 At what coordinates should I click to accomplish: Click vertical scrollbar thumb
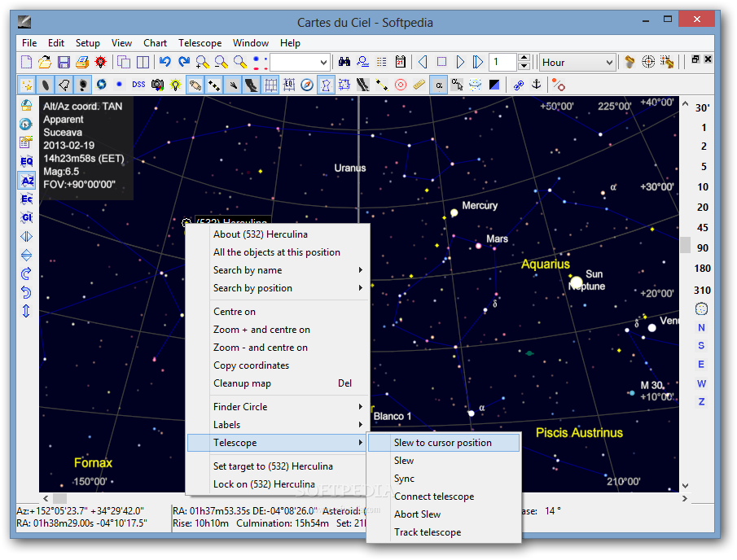point(686,245)
